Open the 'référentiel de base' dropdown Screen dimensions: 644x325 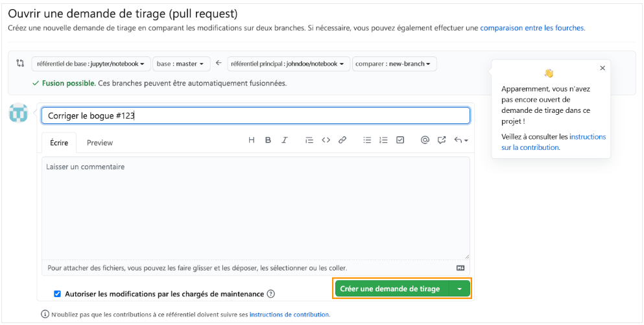pyautogui.click(x=91, y=64)
